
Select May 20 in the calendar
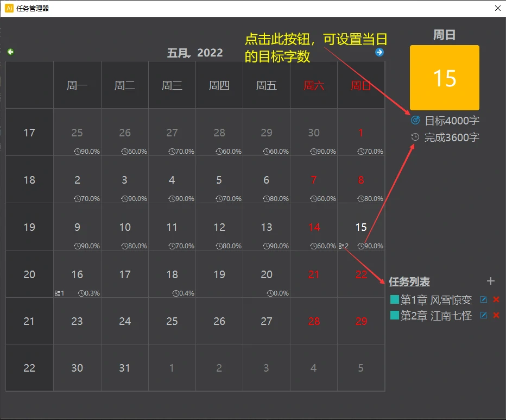coord(267,274)
